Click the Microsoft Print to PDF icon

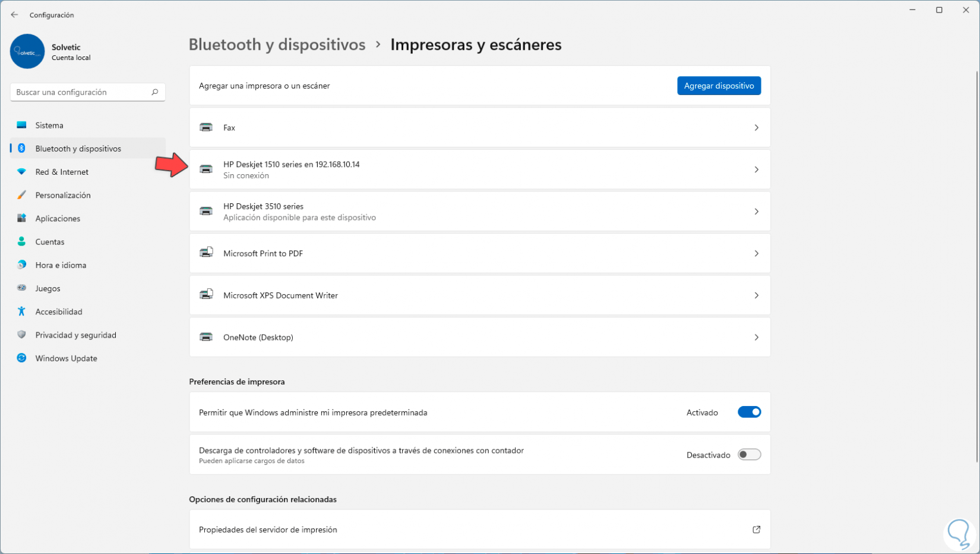[206, 253]
